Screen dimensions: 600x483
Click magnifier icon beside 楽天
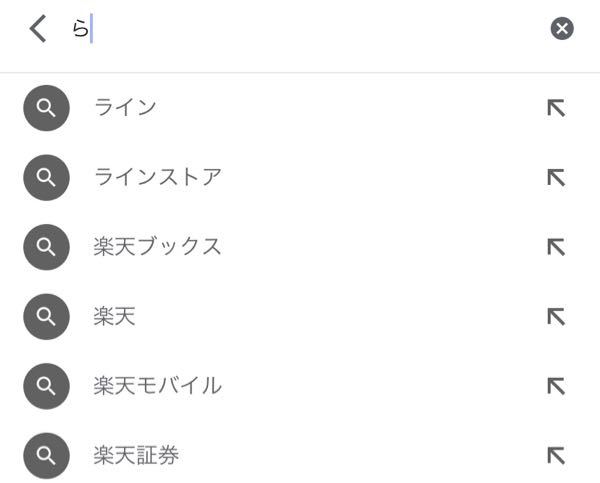tap(46, 317)
